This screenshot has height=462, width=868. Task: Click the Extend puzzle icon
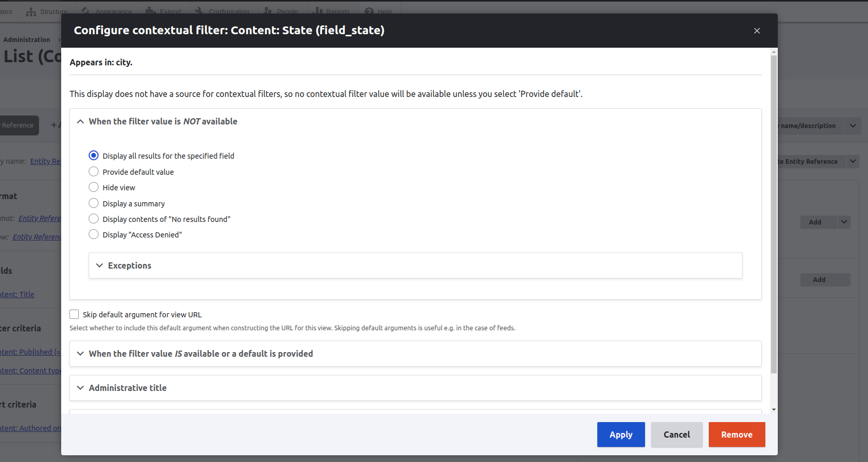(151, 11)
